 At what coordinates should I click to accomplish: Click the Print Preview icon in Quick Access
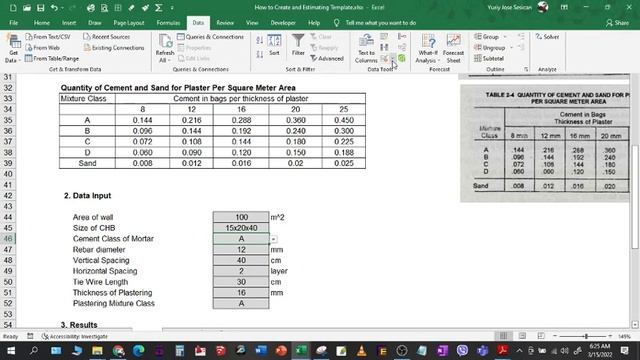[x=104, y=8]
